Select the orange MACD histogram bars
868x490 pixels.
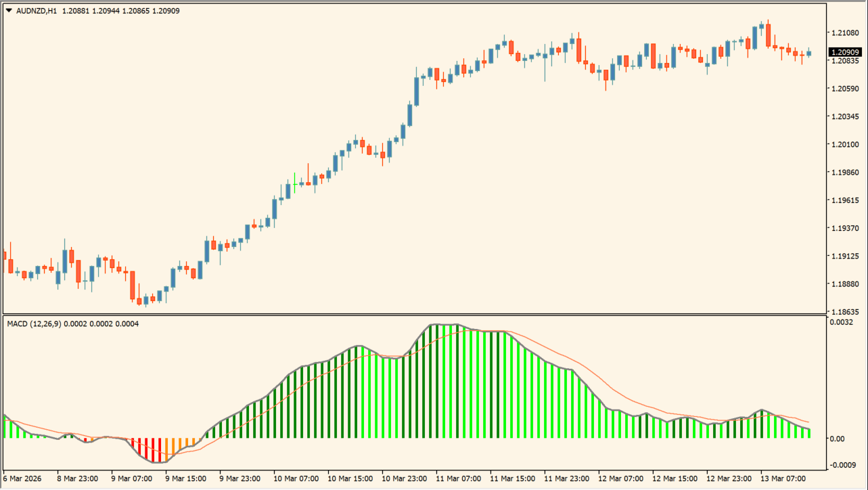pos(179,444)
